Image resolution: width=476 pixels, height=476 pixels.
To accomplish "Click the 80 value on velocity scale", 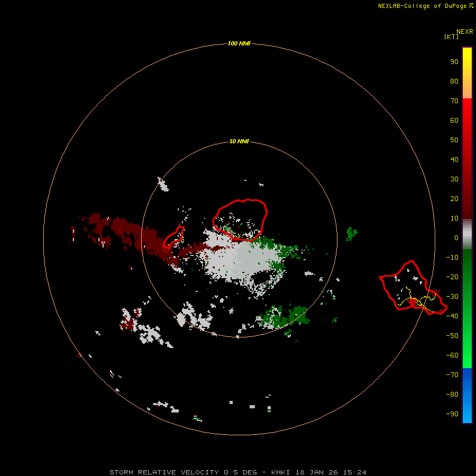I will [x=454, y=81].
